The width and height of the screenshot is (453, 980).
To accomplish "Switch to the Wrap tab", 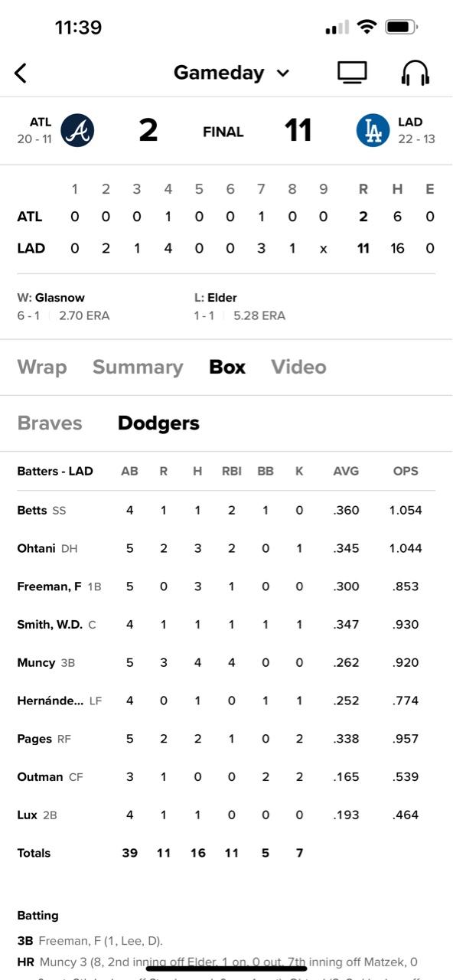I will (42, 367).
